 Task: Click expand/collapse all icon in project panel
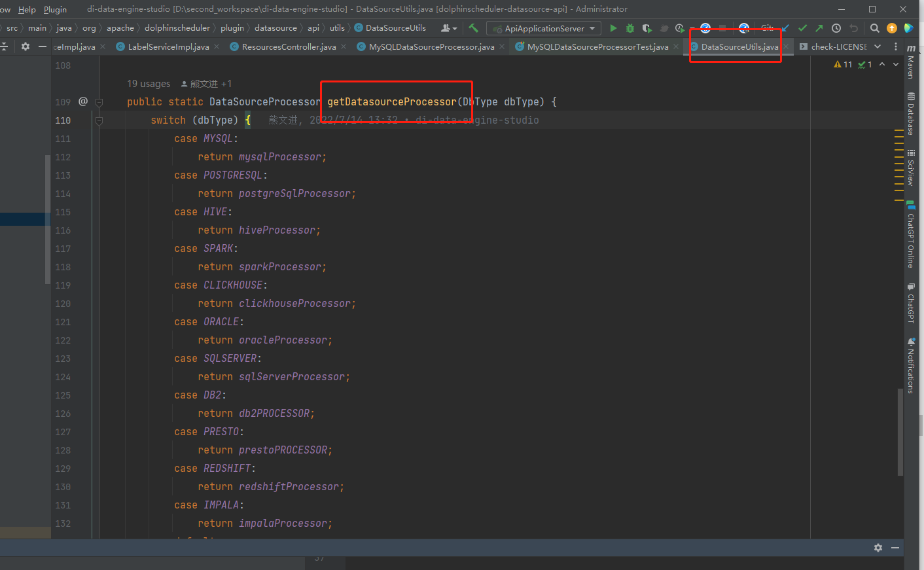pyautogui.click(x=4, y=46)
